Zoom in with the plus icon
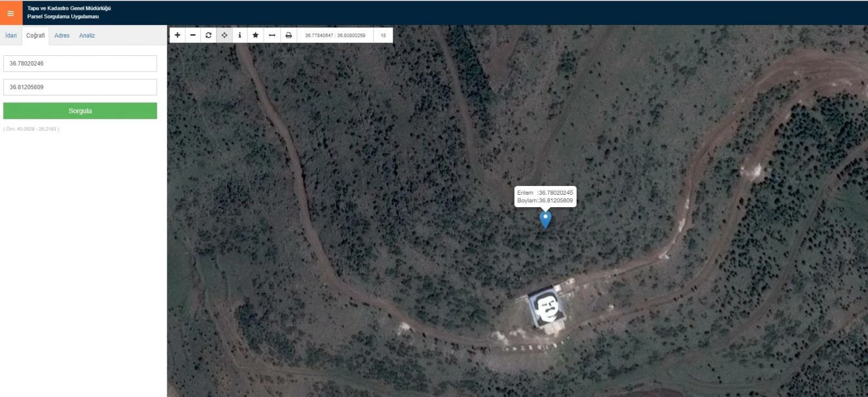Image resolution: width=868 pixels, height=397 pixels. click(177, 35)
